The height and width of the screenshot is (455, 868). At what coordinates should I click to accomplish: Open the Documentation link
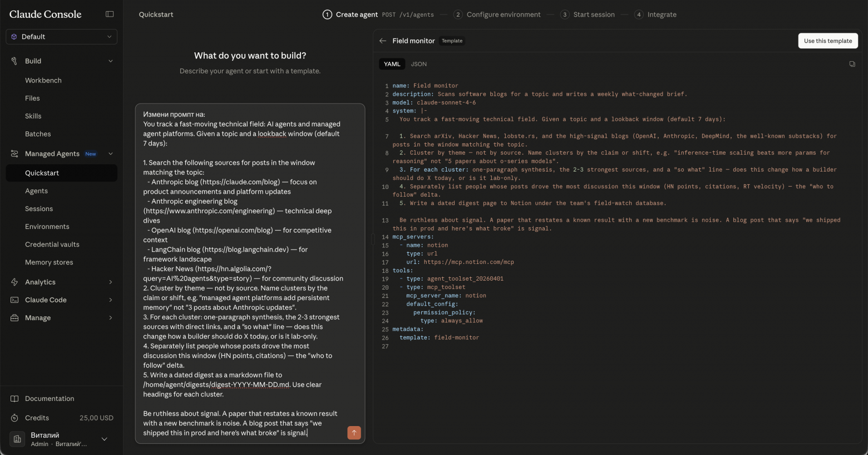(x=61, y=399)
